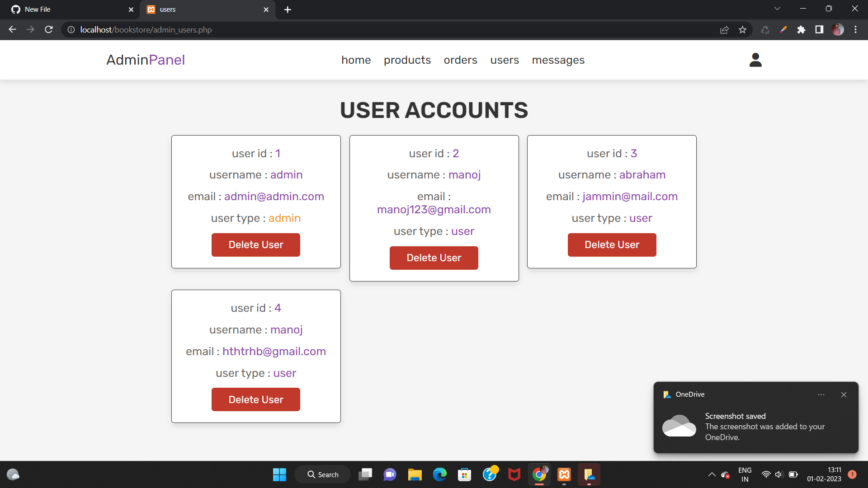Delete user manoj123@gmail.com
This screenshot has height=488, width=868.
(434, 258)
